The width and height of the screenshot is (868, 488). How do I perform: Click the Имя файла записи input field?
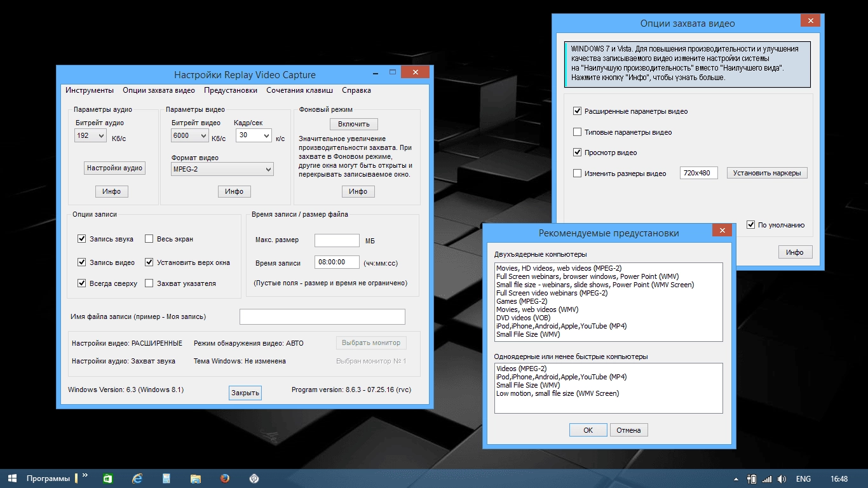pos(322,316)
